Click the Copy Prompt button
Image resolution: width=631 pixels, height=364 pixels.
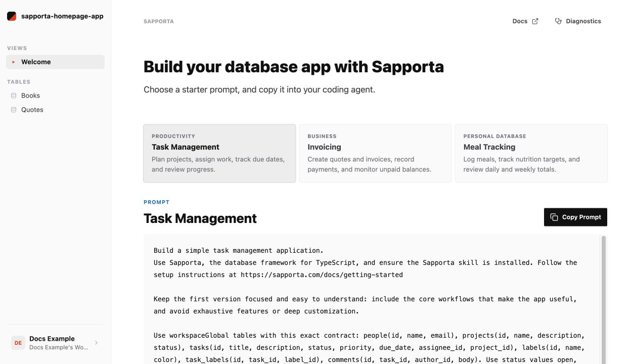[x=575, y=217]
